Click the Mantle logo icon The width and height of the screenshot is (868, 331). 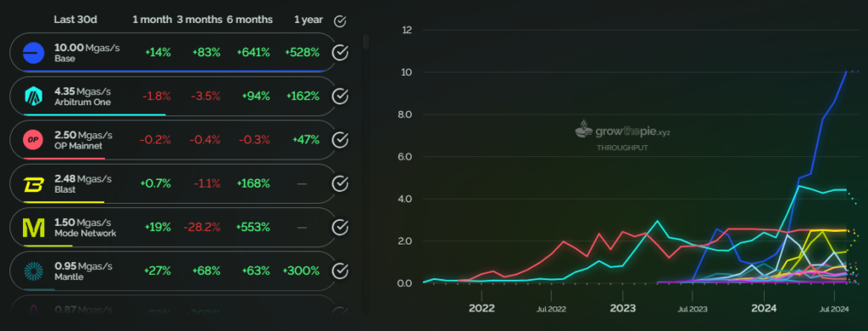click(33, 271)
